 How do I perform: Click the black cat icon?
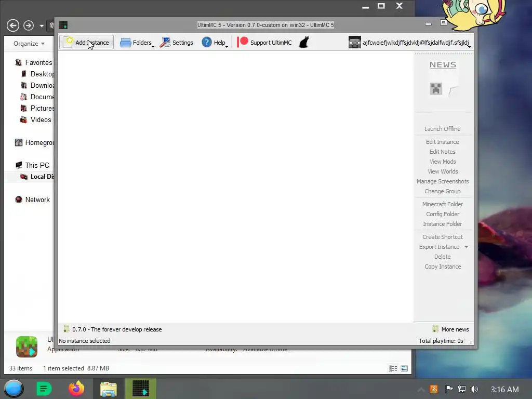tap(304, 43)
